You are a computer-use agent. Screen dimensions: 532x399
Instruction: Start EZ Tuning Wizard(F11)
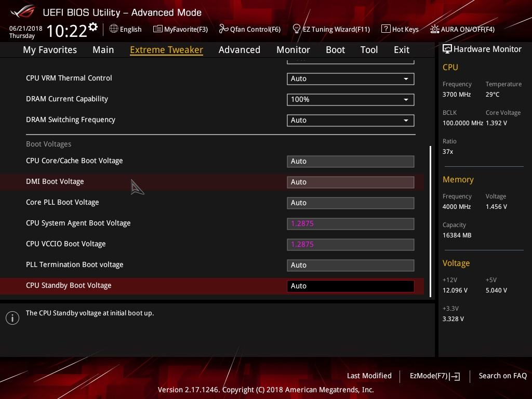click(x=336, y=29)
